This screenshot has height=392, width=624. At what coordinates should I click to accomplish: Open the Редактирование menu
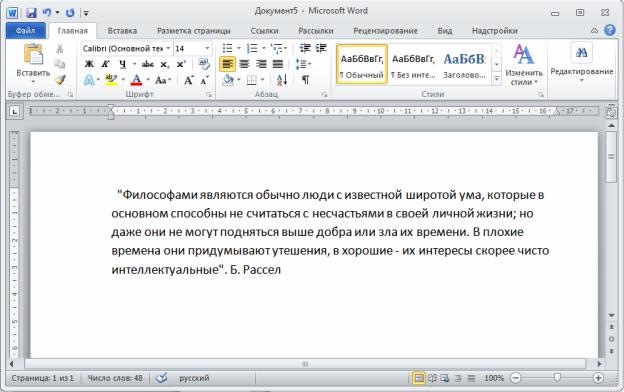581,64
